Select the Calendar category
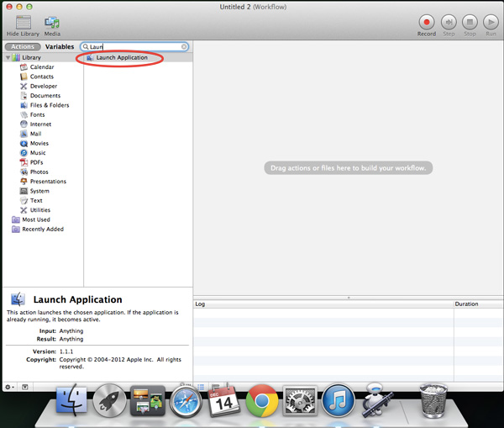The height and width of the screenshot is (428, 504). coord(42,67)
